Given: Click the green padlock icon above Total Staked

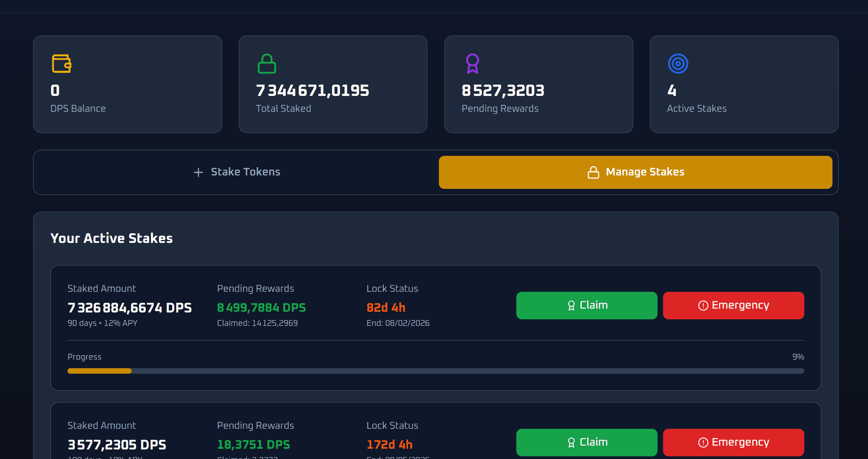Looking at the screenshot, I should 267,64.
